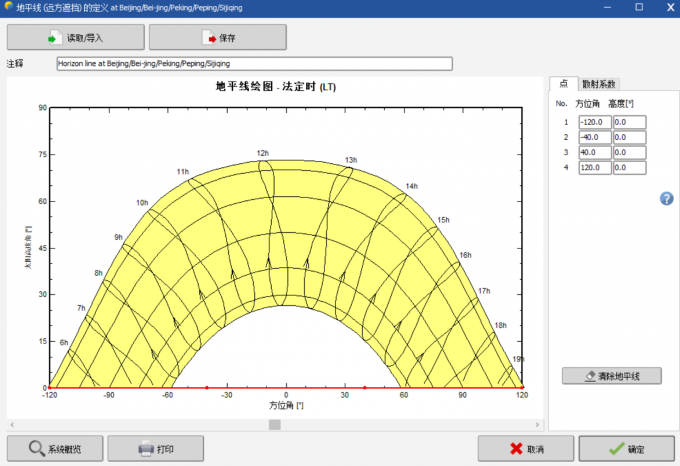Click the 清除地平线 clear horizon button

tap(611, 376)
